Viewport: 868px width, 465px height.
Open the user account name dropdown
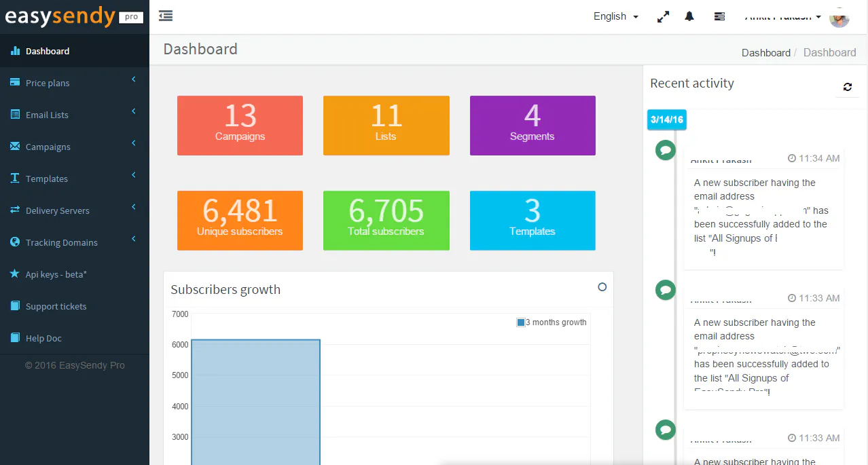[x=783, y=16]
